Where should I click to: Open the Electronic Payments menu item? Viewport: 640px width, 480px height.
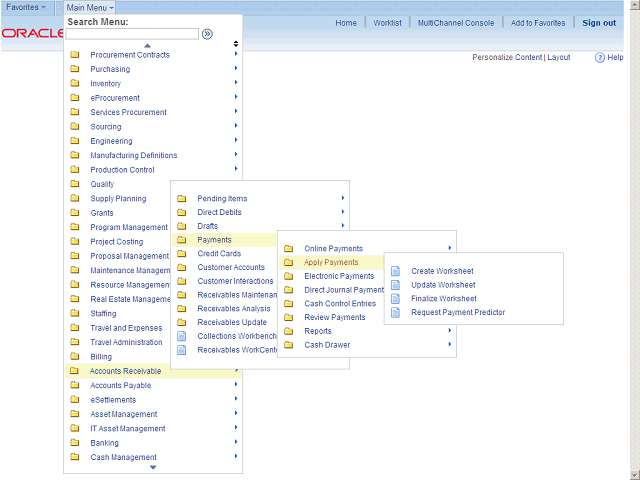(x=339, y=276)
